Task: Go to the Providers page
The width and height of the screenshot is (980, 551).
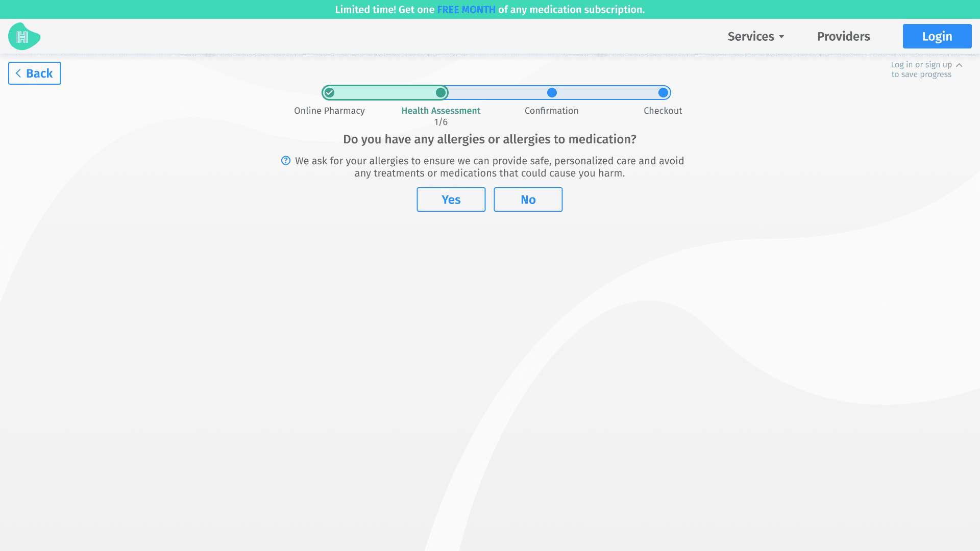Action: pyautogui.click(x=843, y=36)
